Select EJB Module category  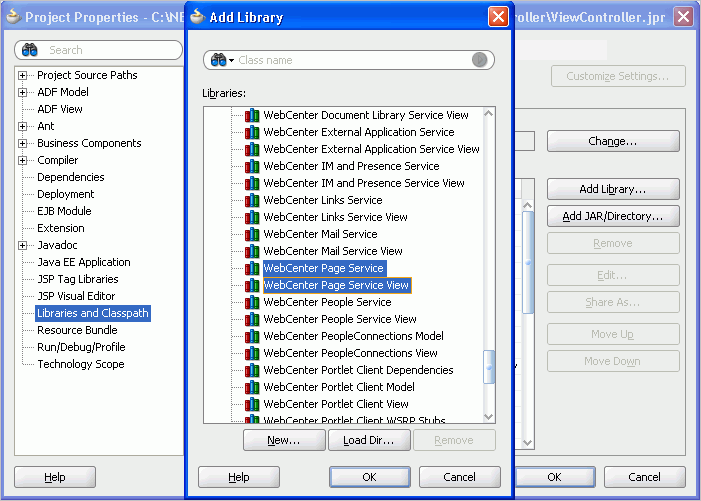click(64, 211)
